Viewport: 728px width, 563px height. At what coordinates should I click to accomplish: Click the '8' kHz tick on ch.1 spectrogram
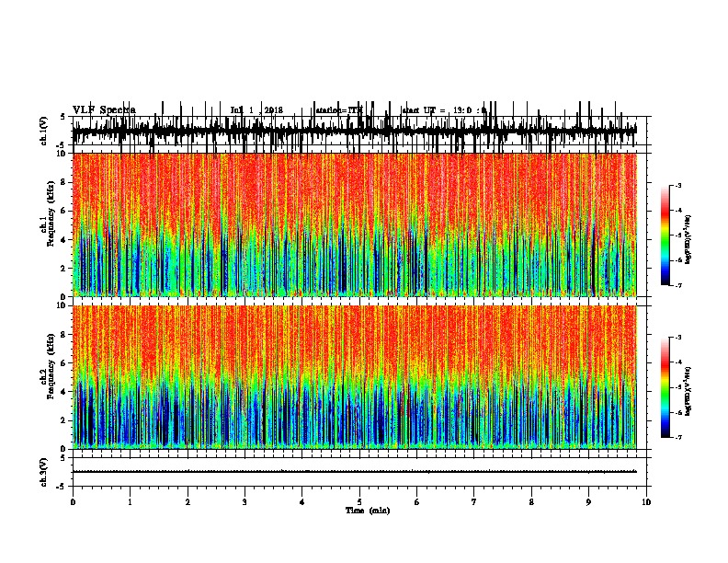[x=64, y=182]
